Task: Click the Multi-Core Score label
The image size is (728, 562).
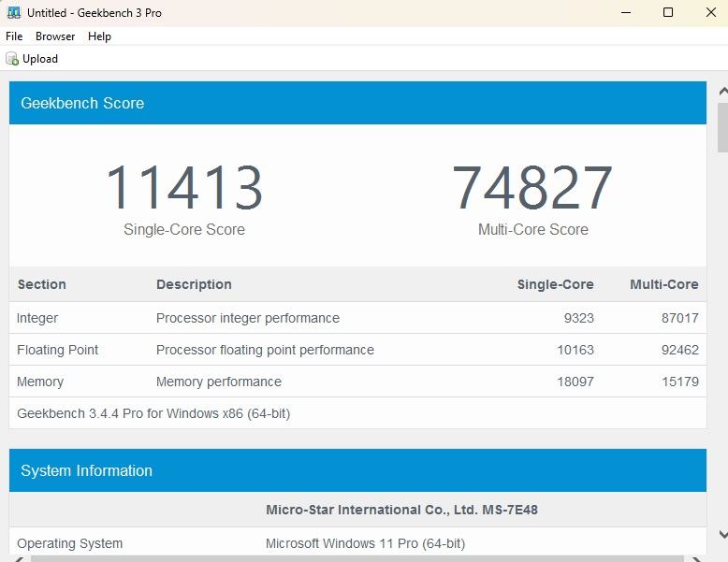Action: coord(533,229)
